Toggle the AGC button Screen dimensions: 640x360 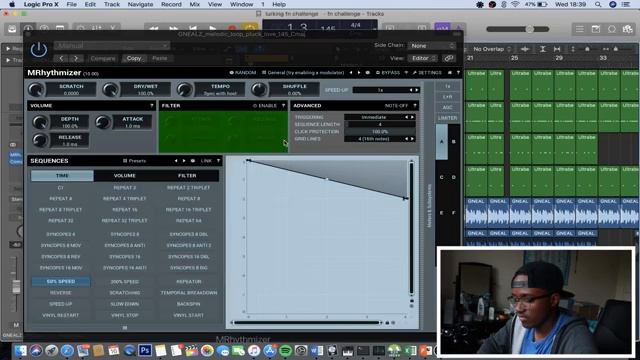pyautogui.click(x=448, y=107)
